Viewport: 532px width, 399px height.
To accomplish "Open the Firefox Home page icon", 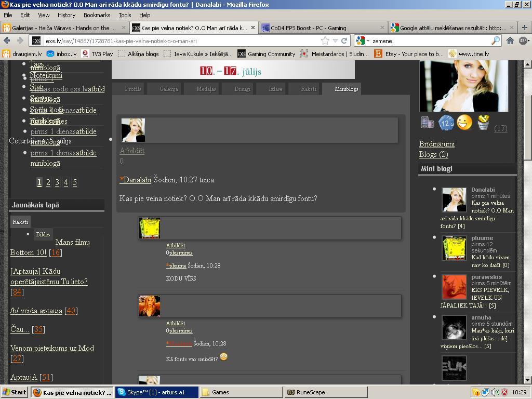I will [510, 41].
